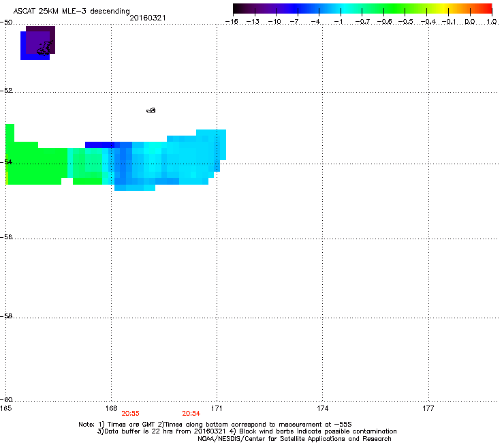
Task: Click the color bar label "-13"
Action: pos(253,22)
